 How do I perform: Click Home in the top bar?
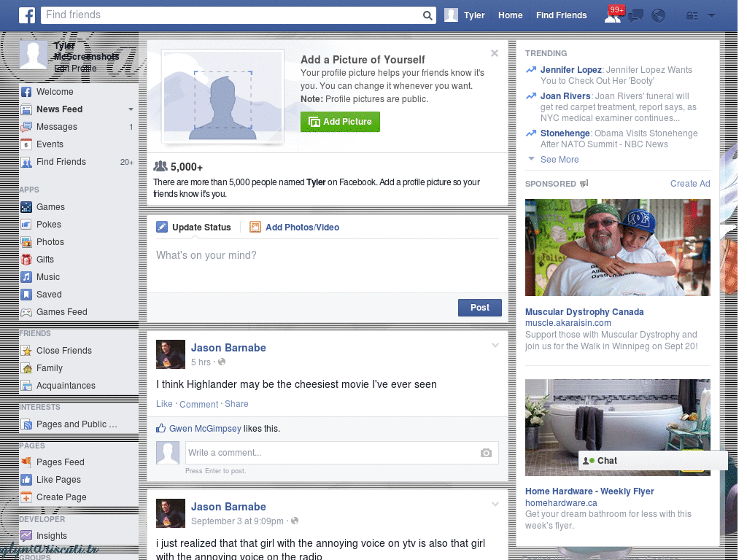(x=510, y=15)
